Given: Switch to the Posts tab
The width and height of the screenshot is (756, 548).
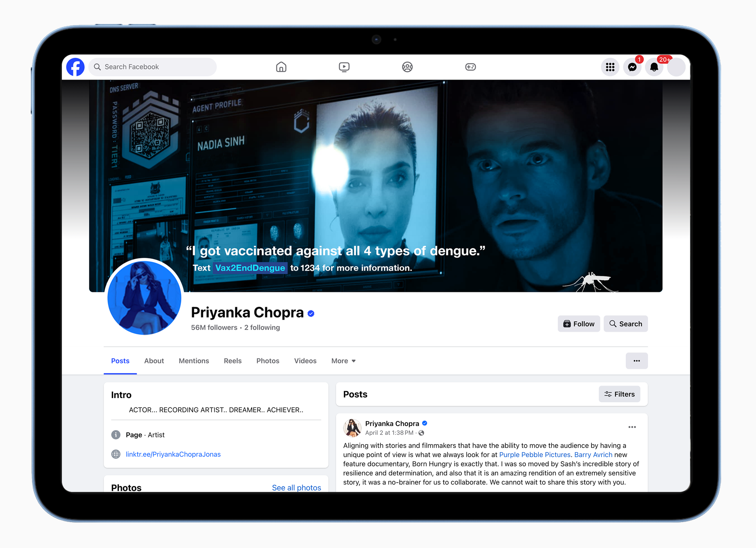Looking at the screenshot, I should [120, 361].
